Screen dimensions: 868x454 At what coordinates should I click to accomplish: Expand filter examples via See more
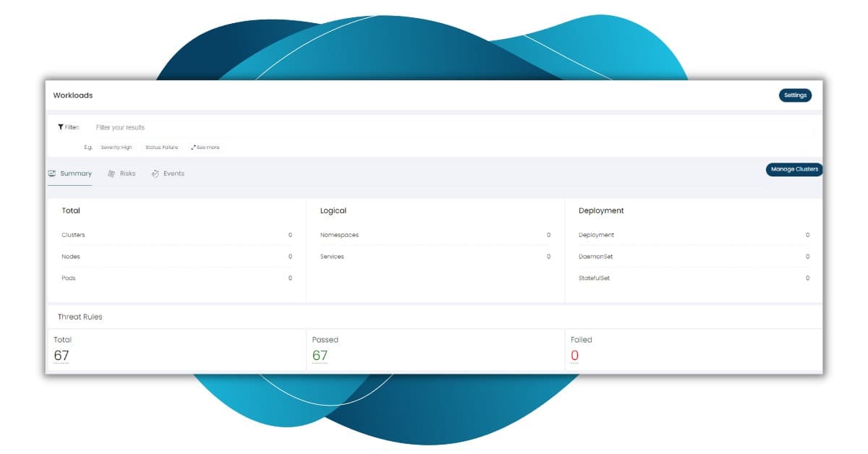(208, 147)
